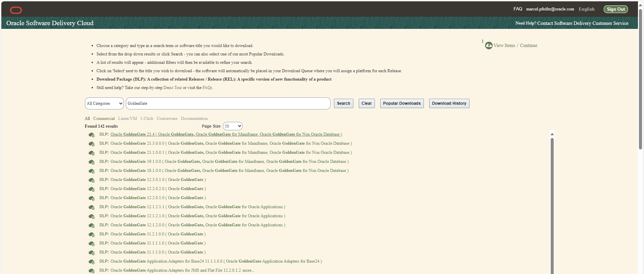The width and height of the screenshot is (644, 274).
Task: Click the results list scrollbar thumb
Action: tap(552, 205)
